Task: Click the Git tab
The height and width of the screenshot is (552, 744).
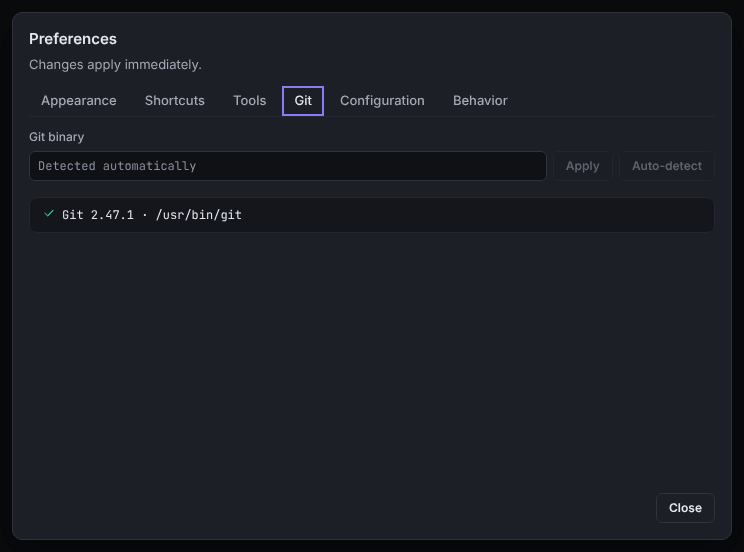Action: point(303,101)
